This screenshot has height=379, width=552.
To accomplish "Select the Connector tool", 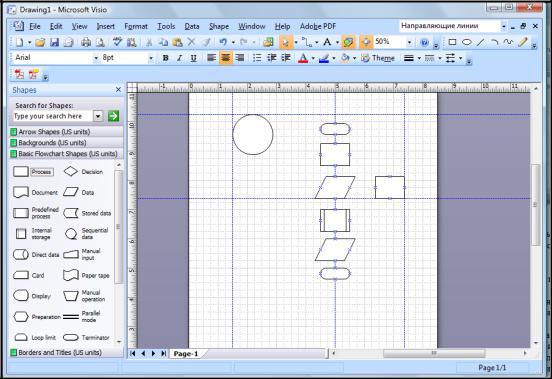I will tap(308, 43).
